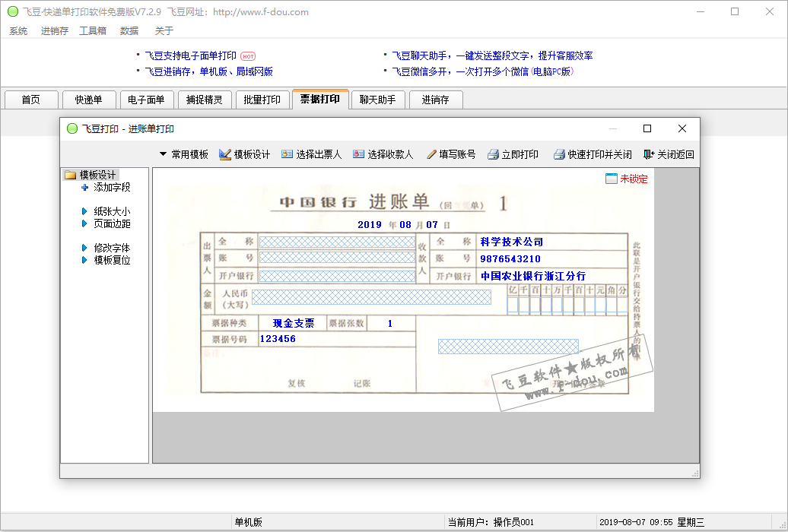This screenshot has width=788, height=532.
Task: Click the drawer 全称 blank field
Action: pyautogui.click(x=337, y=242)
